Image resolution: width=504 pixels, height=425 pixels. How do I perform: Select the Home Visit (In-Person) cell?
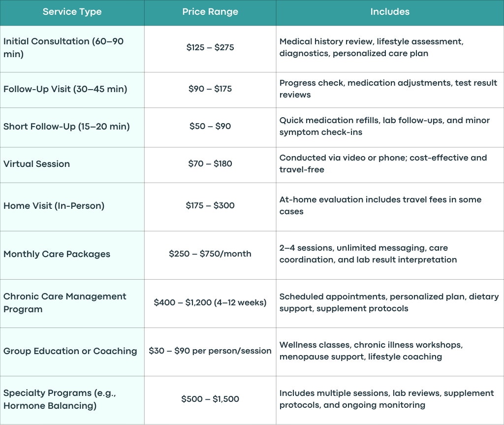click(72, 207)
